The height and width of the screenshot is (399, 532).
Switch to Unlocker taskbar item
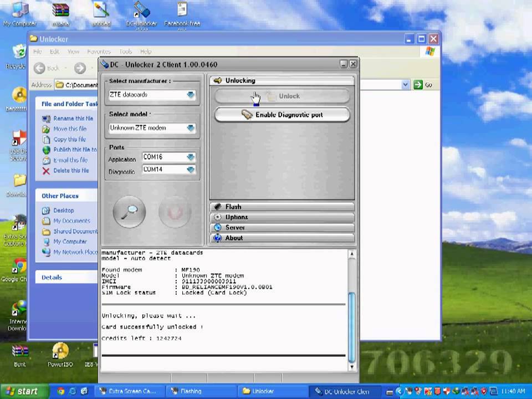pos(272,392)
